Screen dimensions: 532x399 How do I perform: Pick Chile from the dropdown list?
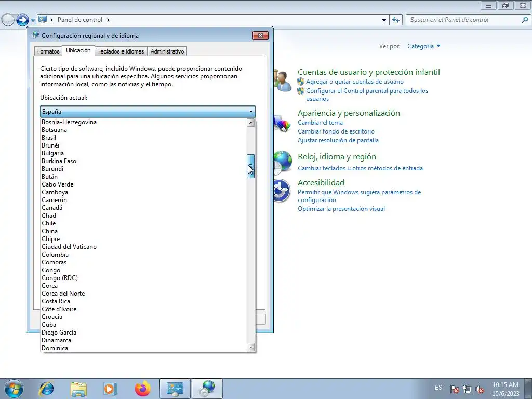point(143,223)
